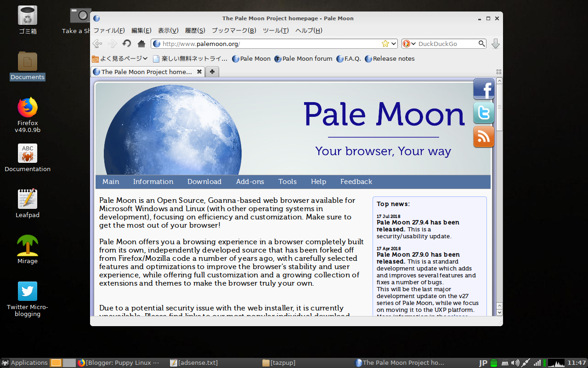The image size is (588, 368).
Task: Expand the よく見るページ bookmarks folder
Action: point(119,59)
